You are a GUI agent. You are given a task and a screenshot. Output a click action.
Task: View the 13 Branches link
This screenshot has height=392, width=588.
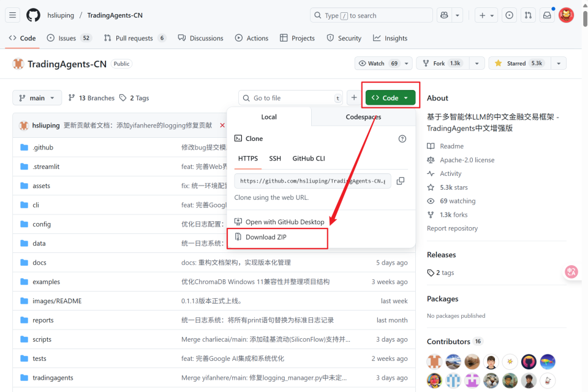pyautogui.click(x=91, y=98)
